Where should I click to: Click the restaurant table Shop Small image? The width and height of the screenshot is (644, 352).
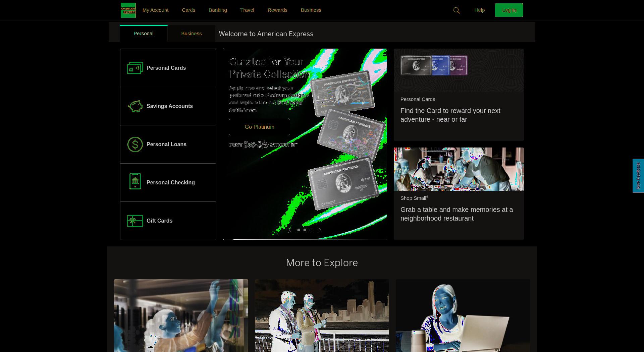[x=459, y=169]
